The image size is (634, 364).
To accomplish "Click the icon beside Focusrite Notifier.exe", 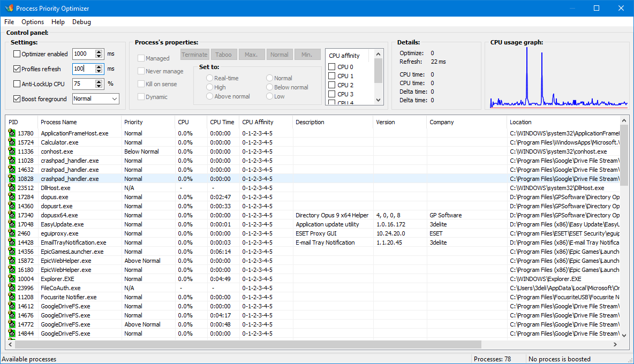I will click(x=12, y=297).
